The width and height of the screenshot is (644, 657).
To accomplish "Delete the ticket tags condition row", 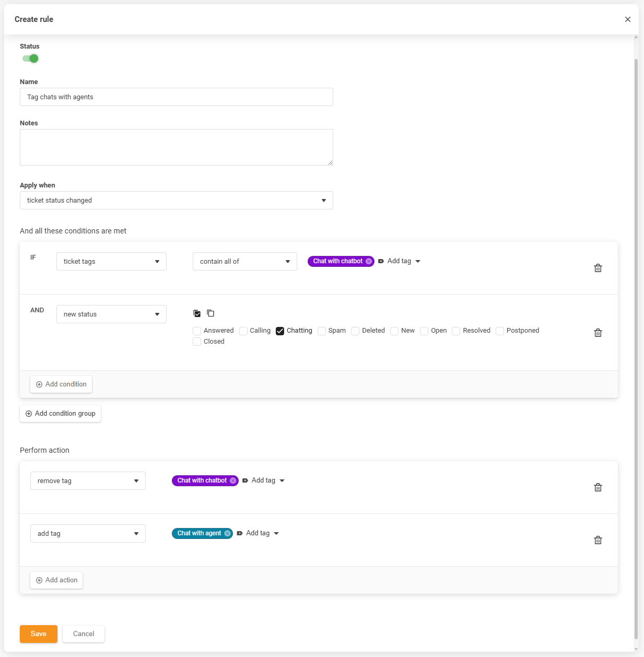I will pos(598,268).
